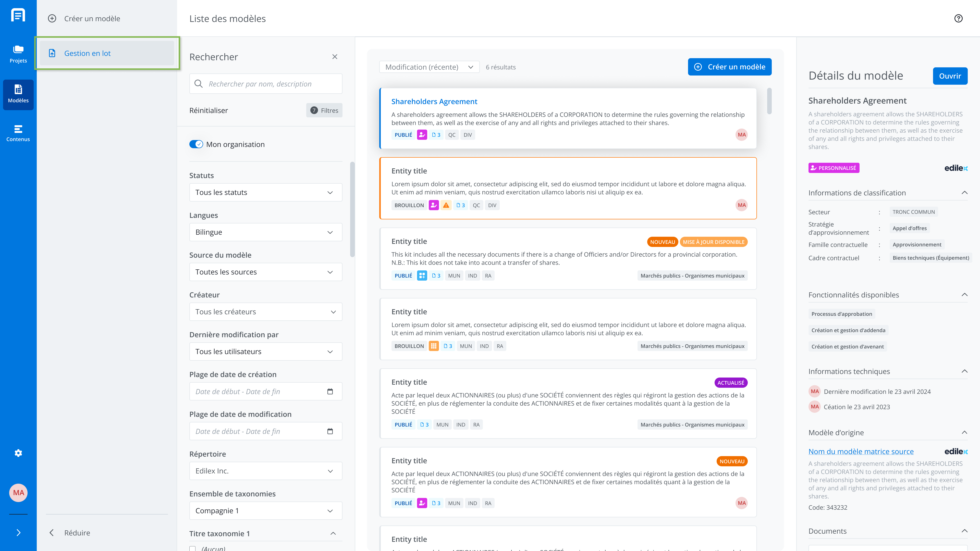Click the model list vertical scrollbar

click(769, 101)
